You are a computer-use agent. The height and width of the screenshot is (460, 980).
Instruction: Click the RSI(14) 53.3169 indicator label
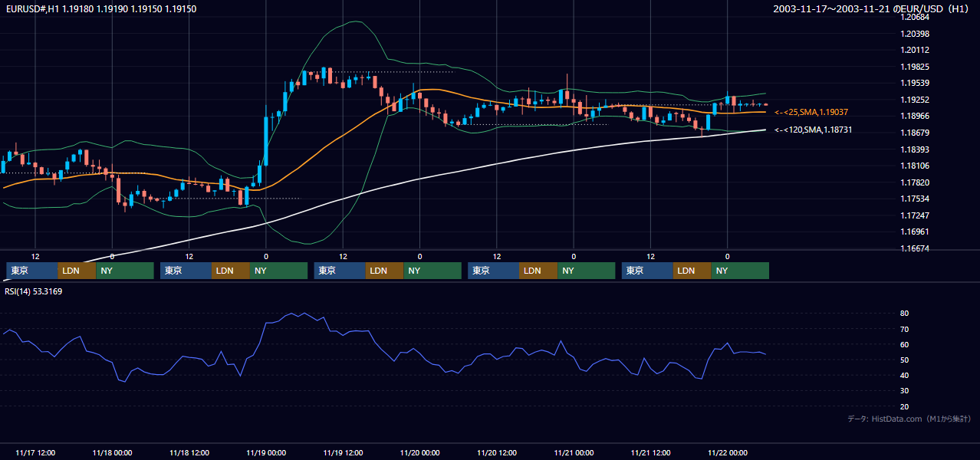pos(34,291)
